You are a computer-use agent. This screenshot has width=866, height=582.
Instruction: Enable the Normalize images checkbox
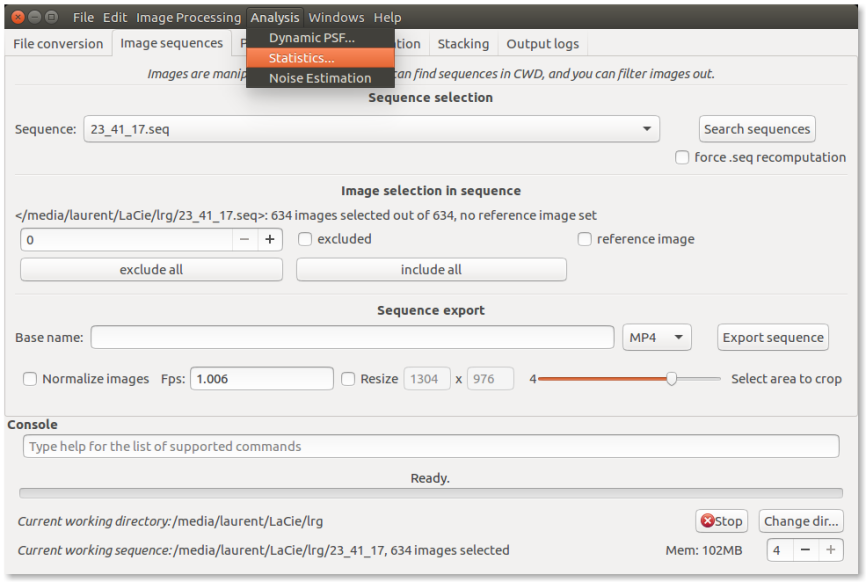(30, 379)
